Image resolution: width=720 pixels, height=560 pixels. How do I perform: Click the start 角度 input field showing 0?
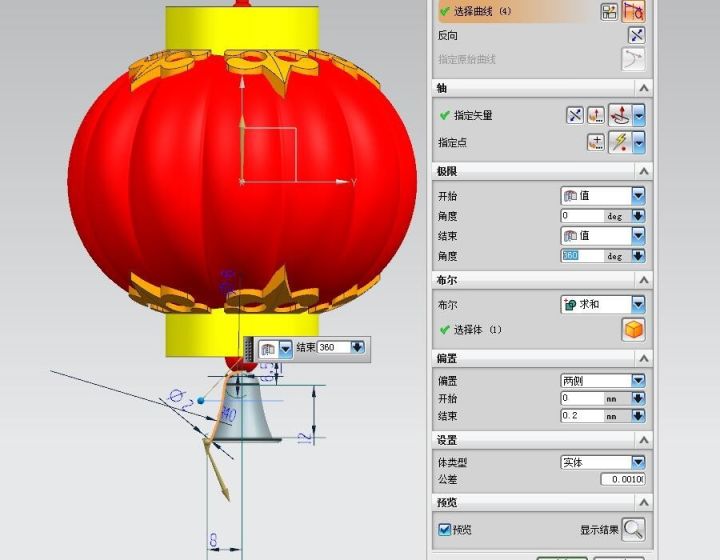[582, 216]
